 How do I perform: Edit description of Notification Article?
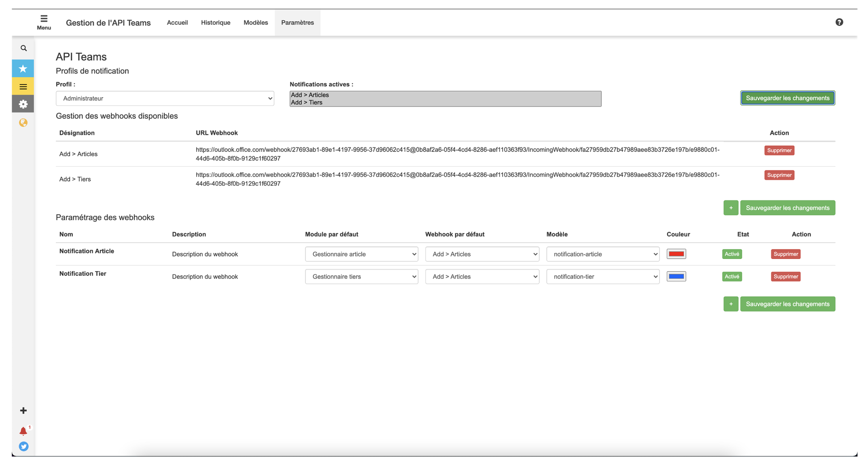pos(205,254)
